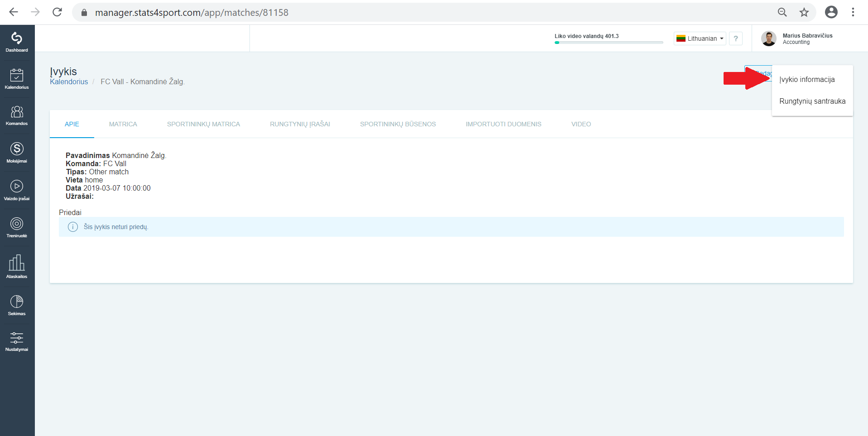
Task: Click the browser address bar URL
Action: point(192,13)
